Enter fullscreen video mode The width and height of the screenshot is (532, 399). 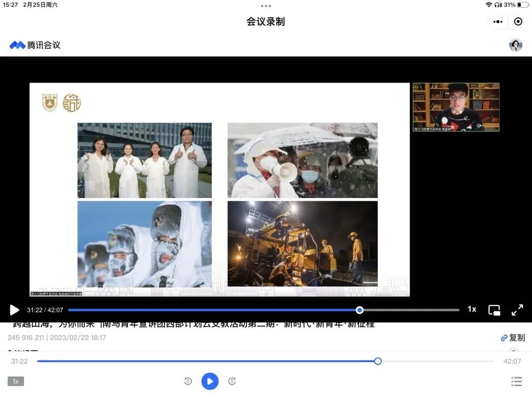pos(517,310)
